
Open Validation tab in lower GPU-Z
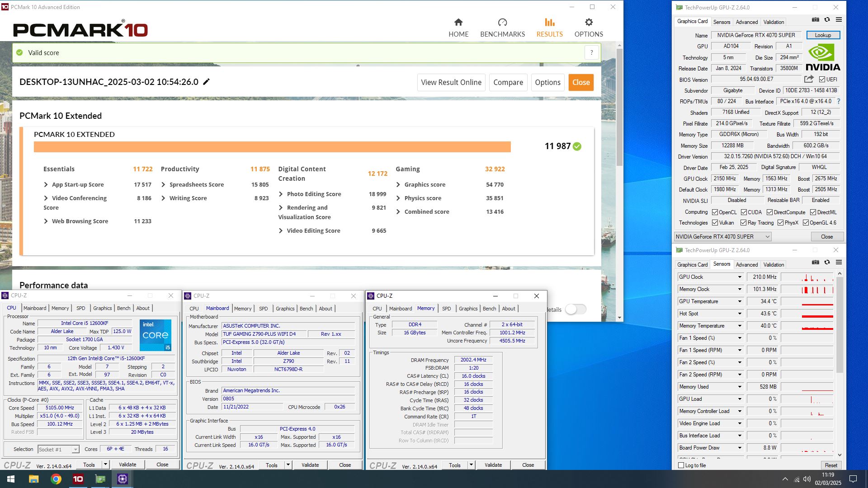tap(774, 264)
